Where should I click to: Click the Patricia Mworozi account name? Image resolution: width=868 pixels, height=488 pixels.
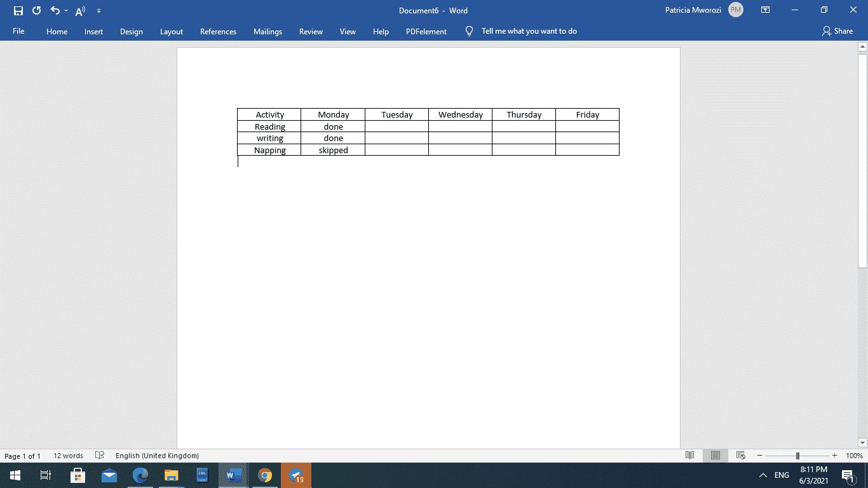(x=694, y=10)
